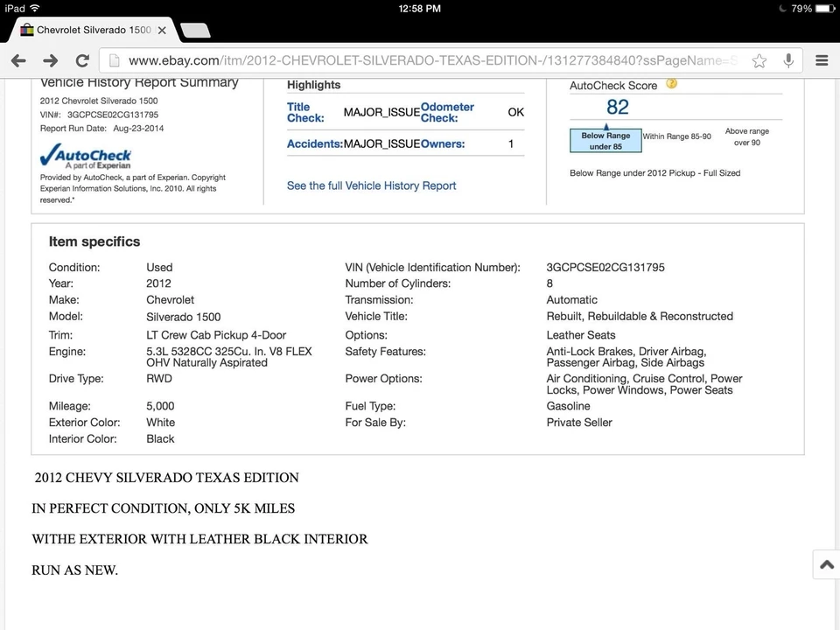Screen dimensions: 840x630
Task: Tap the Do Not Disturb moon icon
Action: pyautogui.click(x=782, y=9)
